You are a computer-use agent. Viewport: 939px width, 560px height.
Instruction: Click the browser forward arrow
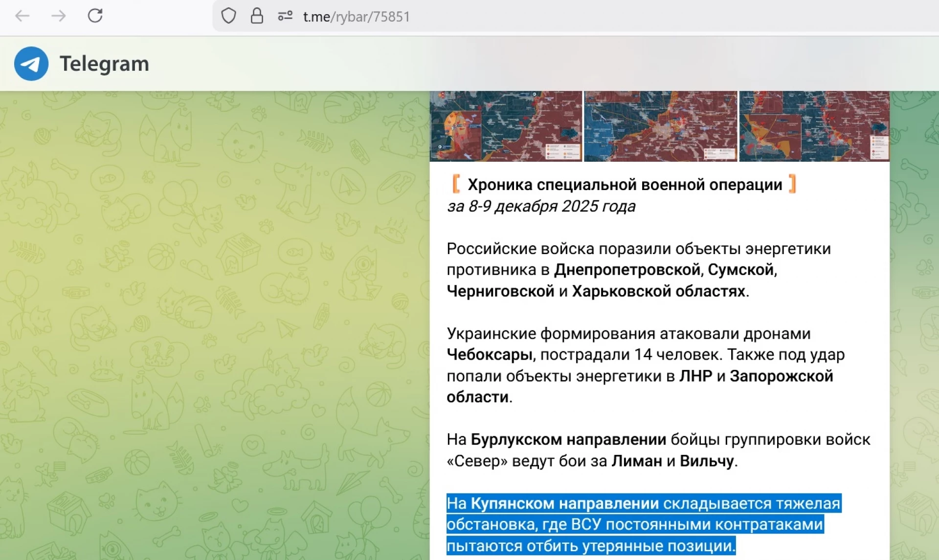(x=59, y=16)
